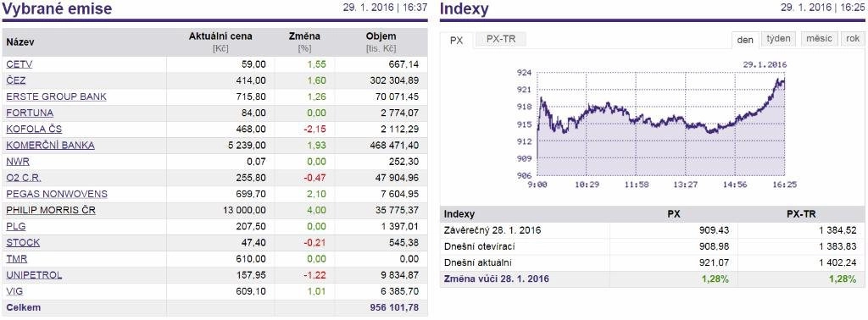The image size is (868, 320).
Task: Open the FORTUNA stock link
Action: pos(30,113)
